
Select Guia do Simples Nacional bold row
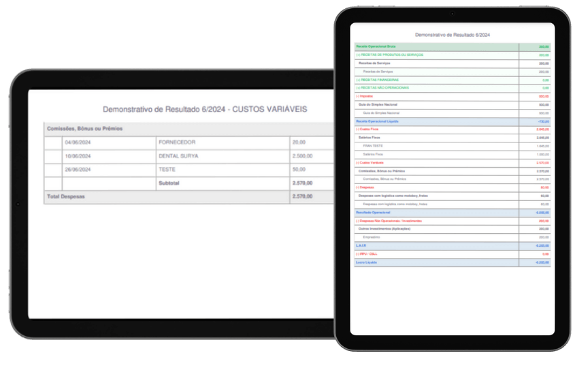379,104
